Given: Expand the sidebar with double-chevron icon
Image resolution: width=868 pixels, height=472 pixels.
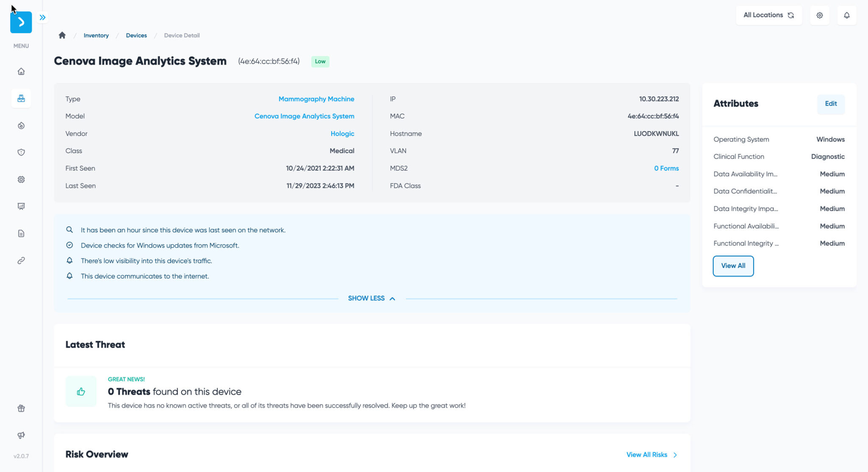Looking at the screenshot, I should pyautogui.click(x=42, y=17).
